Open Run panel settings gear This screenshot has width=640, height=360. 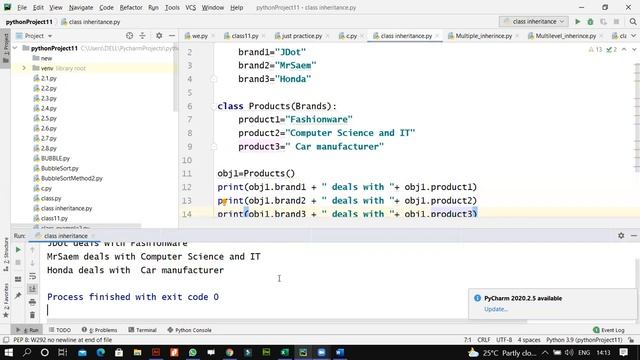[x=621, y=236]
